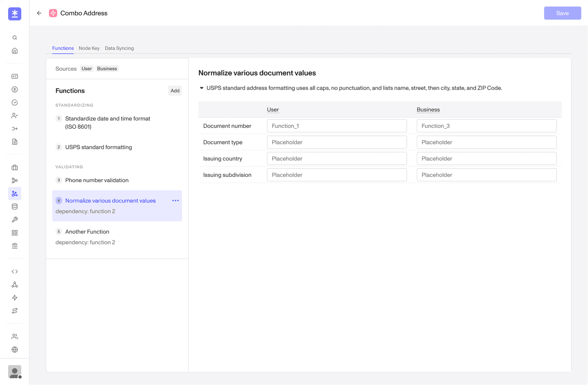
Task: Focus the User Issuing subdivision field
Action: click(337, 175)
